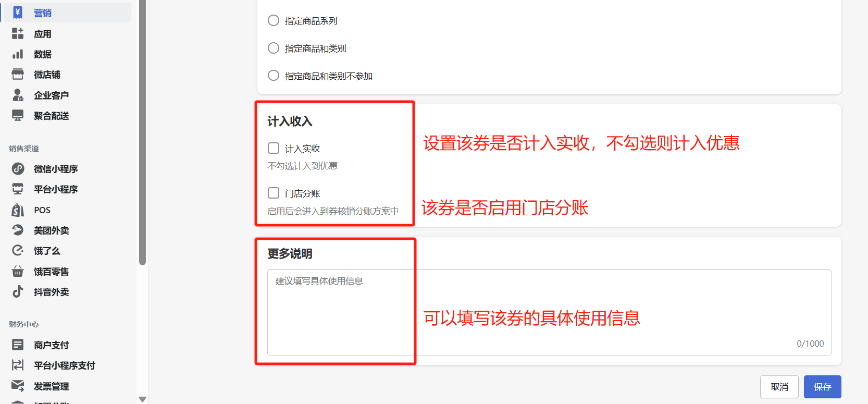Click the 保存 save button
The height and width of the screenshot is (404, 868).
pos(822,387)
